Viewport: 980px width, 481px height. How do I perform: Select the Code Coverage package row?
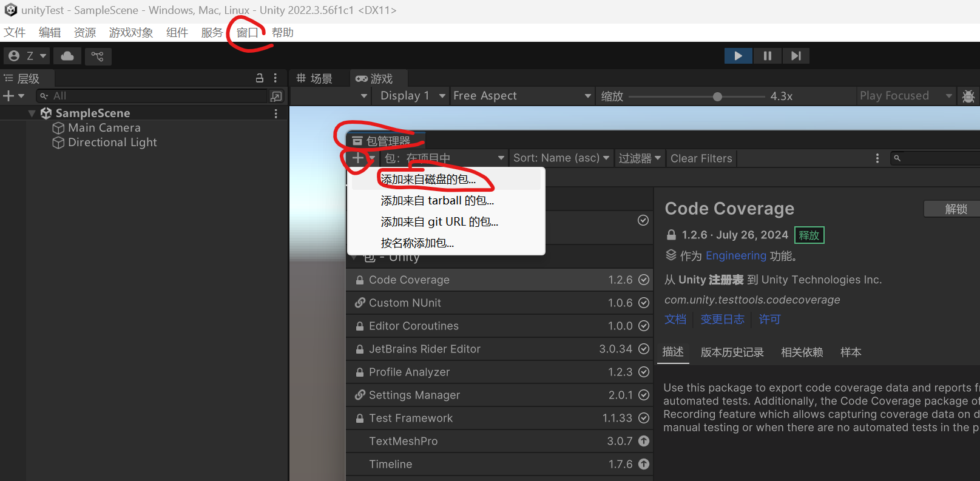pyautogui.click(x=499, y=280)
